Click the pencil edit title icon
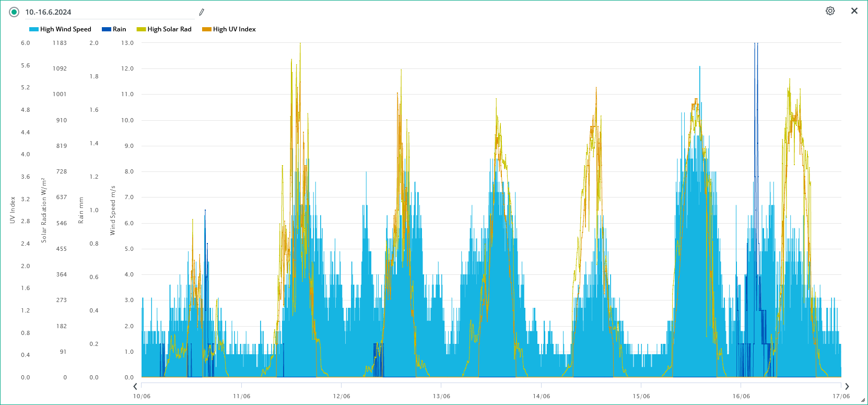Screen dimensions: 868x405 click(202, 12)
